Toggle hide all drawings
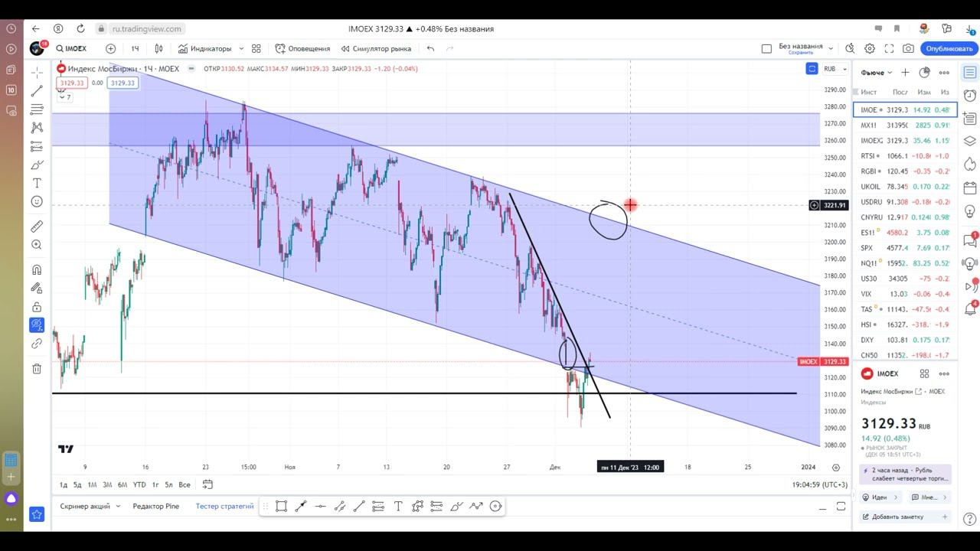 point(37,324)
